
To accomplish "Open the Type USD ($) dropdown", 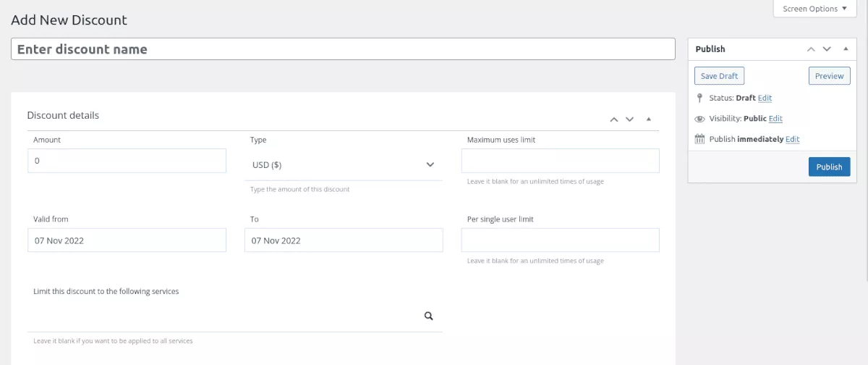I will point(344,165).
